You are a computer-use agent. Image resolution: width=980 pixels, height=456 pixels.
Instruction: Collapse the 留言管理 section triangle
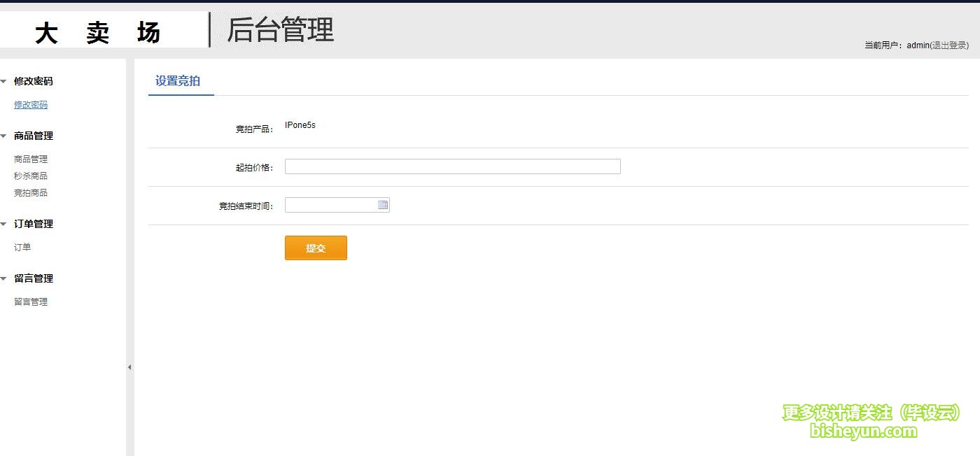pyautogui.click(x=3, y=278)
